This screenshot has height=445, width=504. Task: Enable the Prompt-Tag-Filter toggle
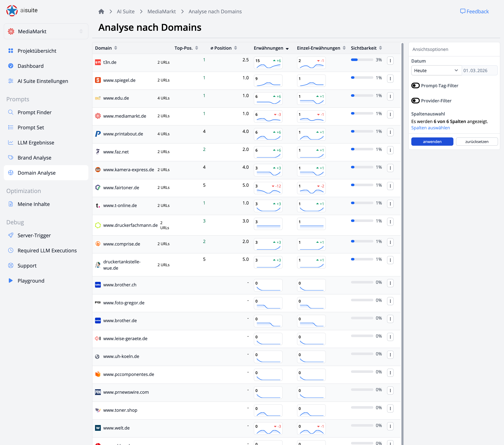tap(415, 85)
